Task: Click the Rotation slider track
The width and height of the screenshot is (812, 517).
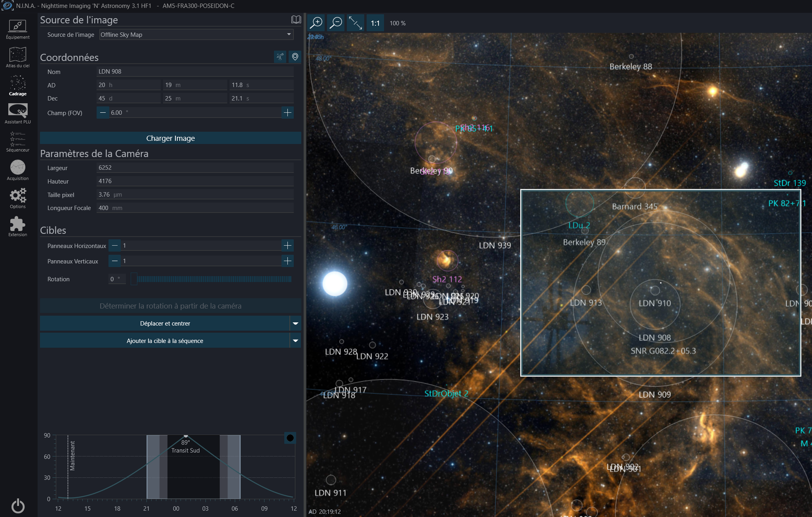Action: coord(214,279)
